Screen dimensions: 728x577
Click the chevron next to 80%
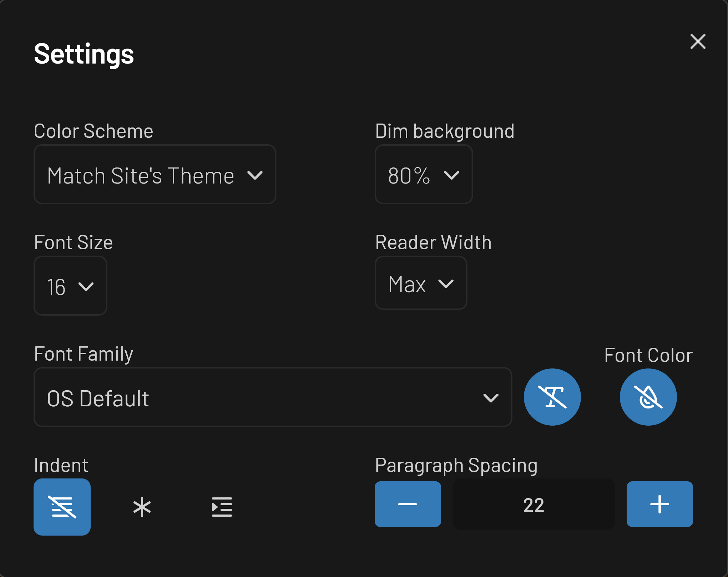(451, 175)
